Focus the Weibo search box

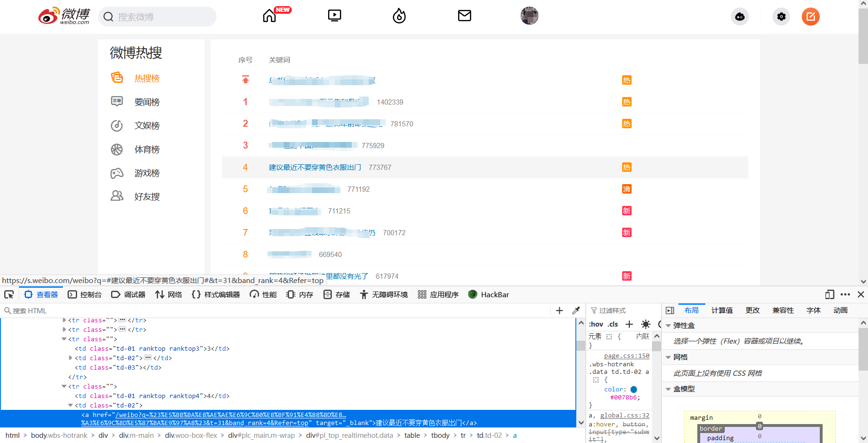point(157,17)
